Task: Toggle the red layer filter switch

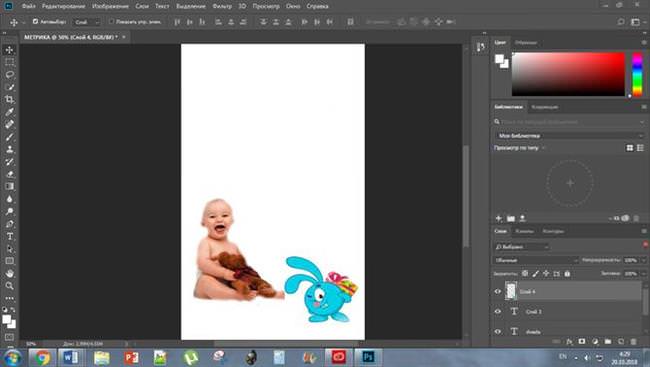Action: coord(645,245)
